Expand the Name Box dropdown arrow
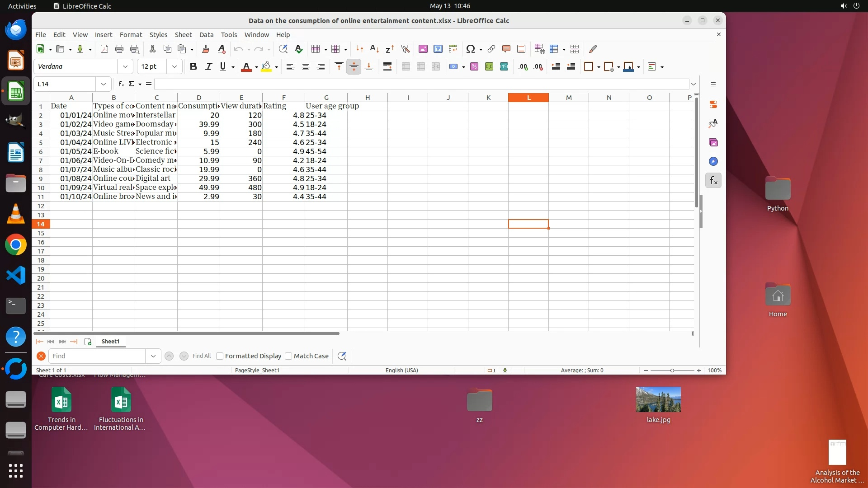This screenshot has height=488, width=868. coord(104,84)
